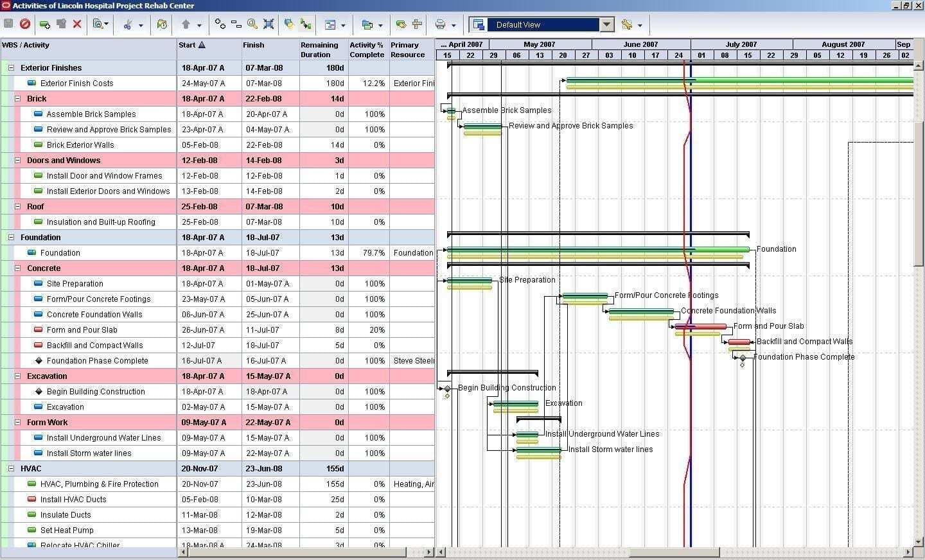Screen dimensions: 925x560
Task: Activate the Progress Spotlight highlighter icon
Action: click(288, 24)
